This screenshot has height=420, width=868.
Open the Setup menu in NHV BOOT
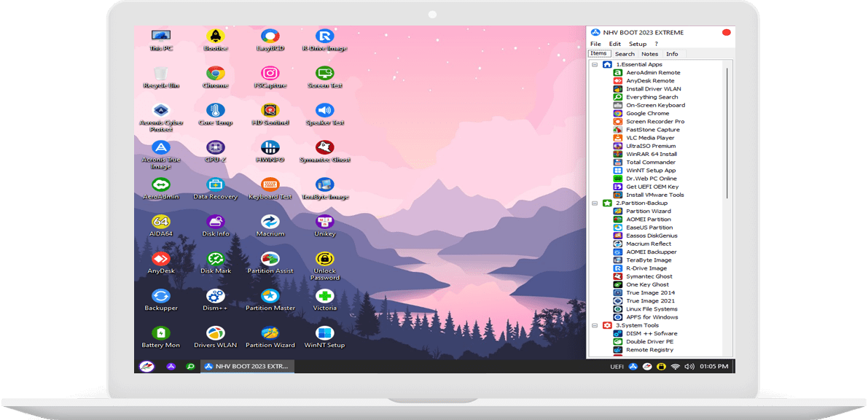coord(638,44)
